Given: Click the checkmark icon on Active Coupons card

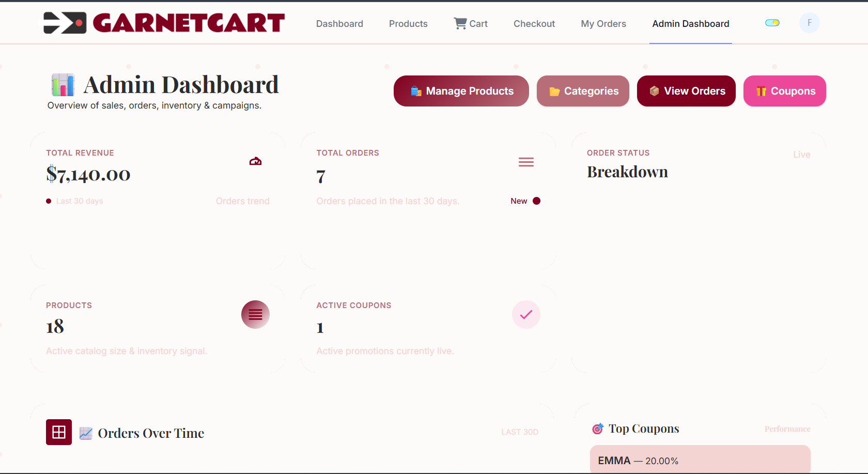Looking at the screenshot, I should click(526, 314).
